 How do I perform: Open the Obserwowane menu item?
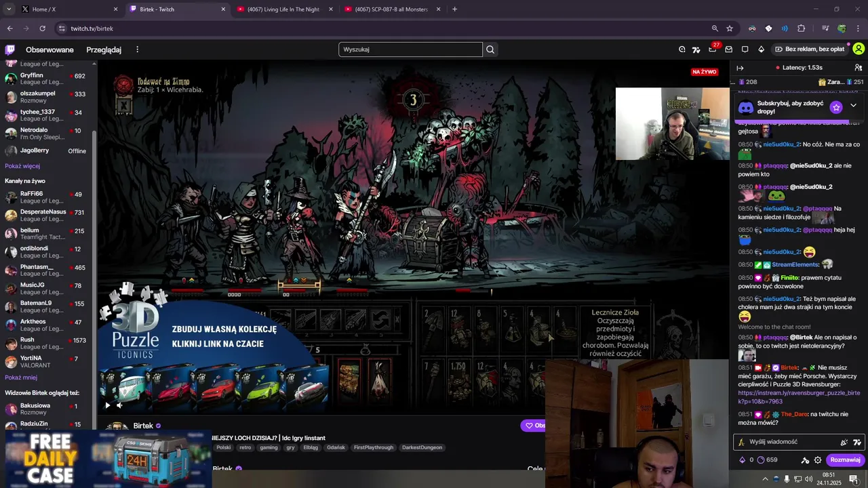[50, 49]
